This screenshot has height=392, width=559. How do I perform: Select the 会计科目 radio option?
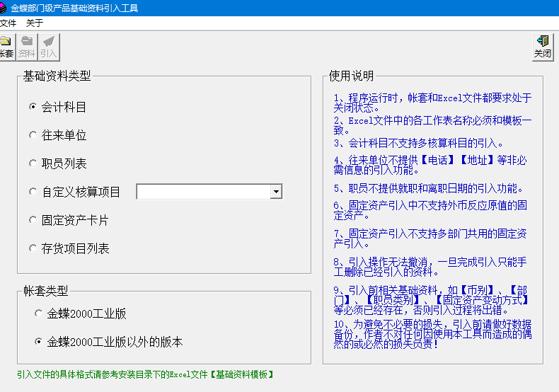(33, 107)
